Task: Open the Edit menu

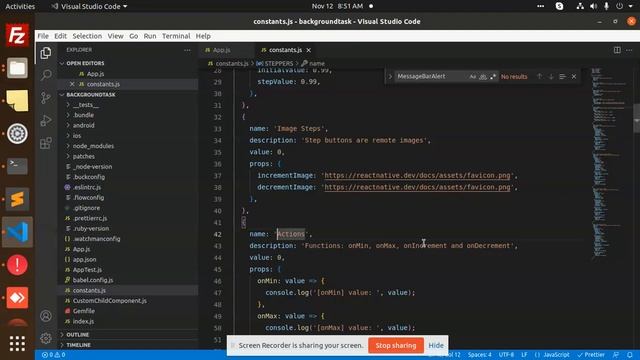Action: [x=60, y=36]
